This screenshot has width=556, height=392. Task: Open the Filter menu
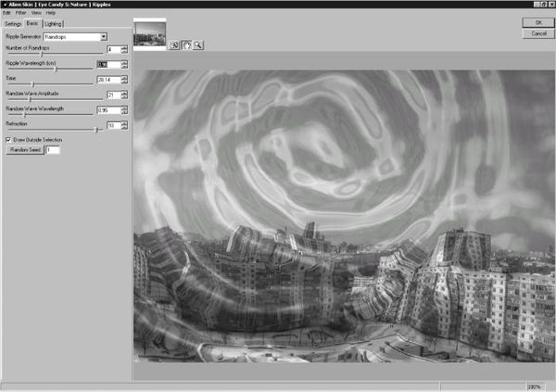[x=19, y=13]
